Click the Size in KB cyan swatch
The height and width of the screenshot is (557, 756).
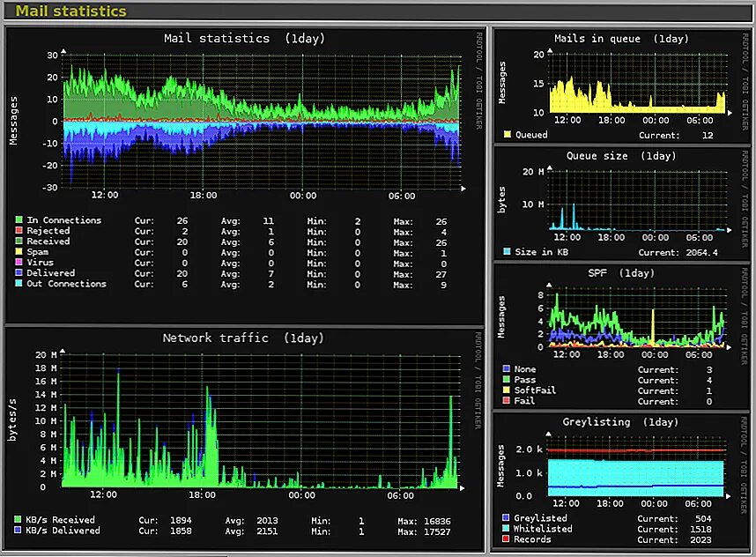(507, 252)
